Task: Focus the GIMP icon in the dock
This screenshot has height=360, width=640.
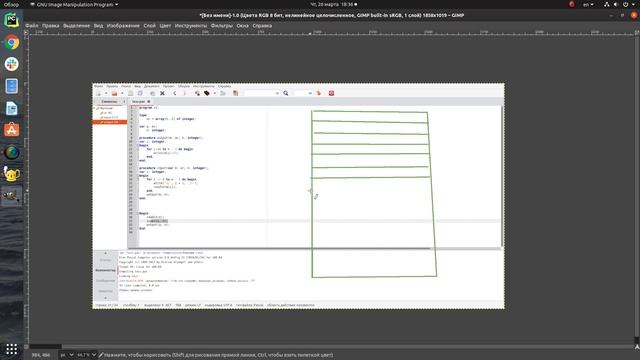Action: tap(11, 196)
